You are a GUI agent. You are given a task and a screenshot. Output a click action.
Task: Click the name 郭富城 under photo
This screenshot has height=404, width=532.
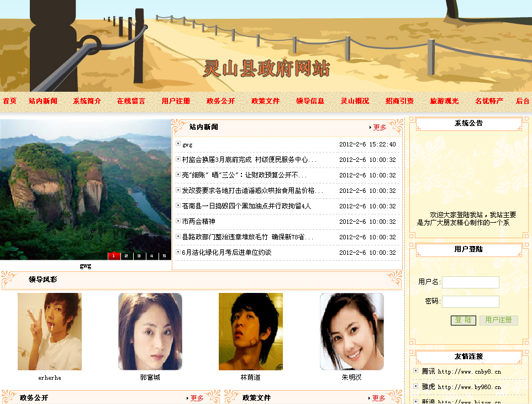coord(150,377)
